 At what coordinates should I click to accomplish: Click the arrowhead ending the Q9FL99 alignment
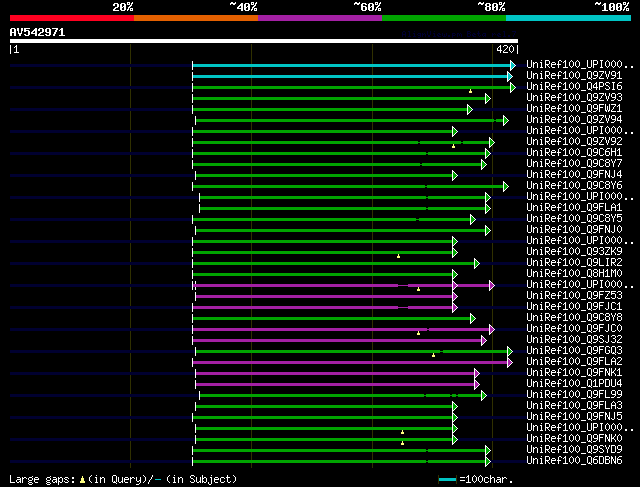[484, 396]
